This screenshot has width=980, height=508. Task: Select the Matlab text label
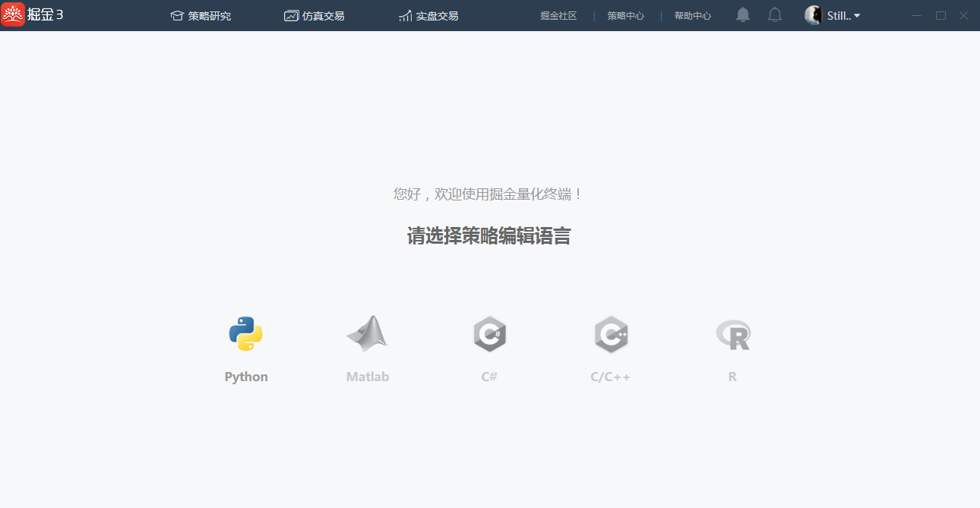click(368, 377)
